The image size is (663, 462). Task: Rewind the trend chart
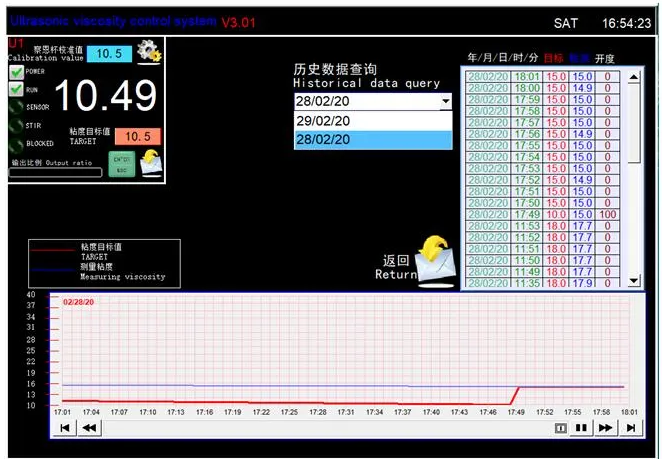tap(89, 428)
